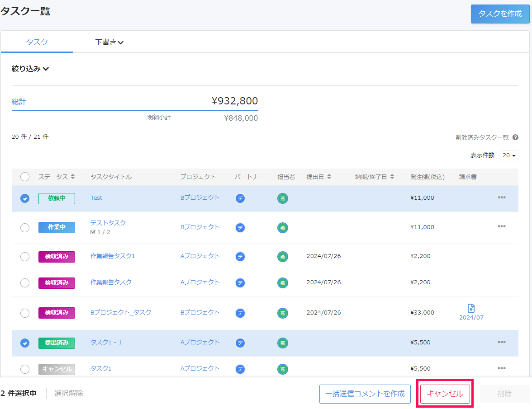Click partner avatar in the Test row
The height and width of the screenshot is (409, 532).
coord(240,198)
